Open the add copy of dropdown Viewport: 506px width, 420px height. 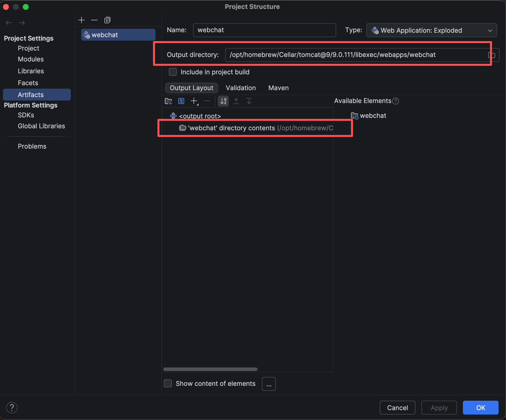[194, 101]
